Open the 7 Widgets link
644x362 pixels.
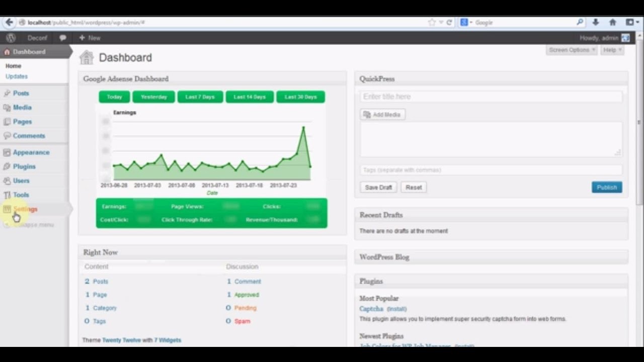click(x=168, y=340)
